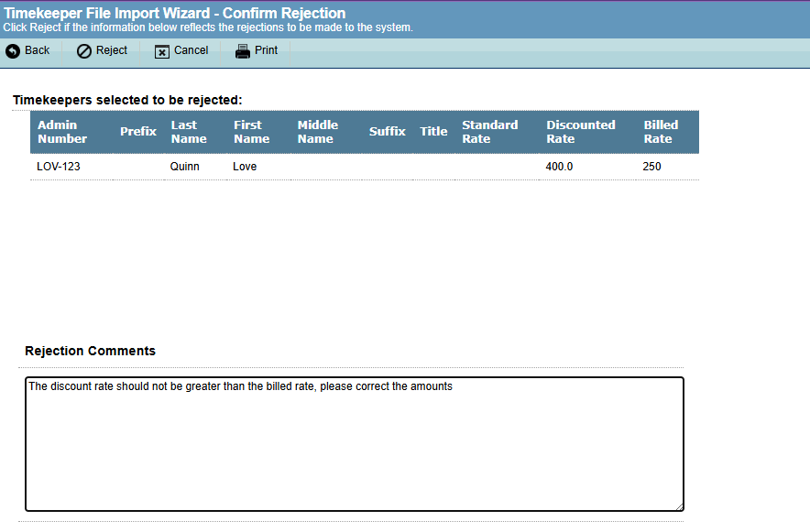Click the Quinn last name cell

tap(185, 167)
